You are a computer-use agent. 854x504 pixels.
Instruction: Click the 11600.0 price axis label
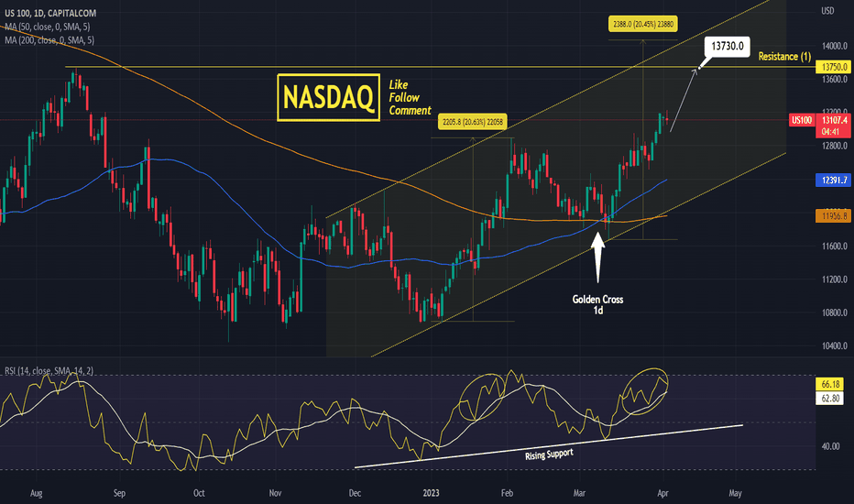point(835,247)
